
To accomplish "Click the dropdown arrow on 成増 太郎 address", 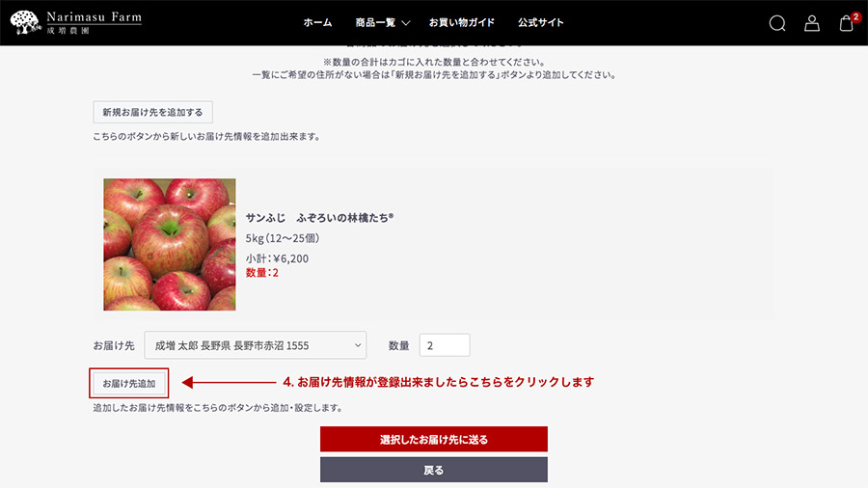I will tap(358, 345).
